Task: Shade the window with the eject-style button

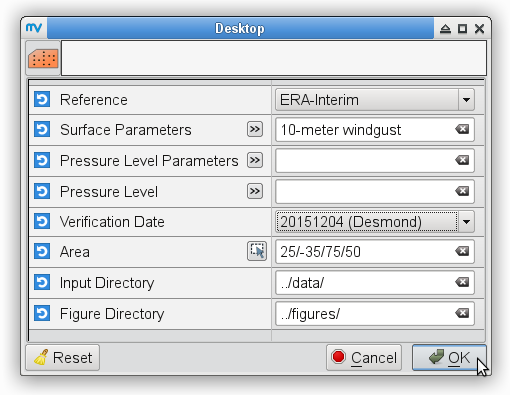Action: (445, 29)
